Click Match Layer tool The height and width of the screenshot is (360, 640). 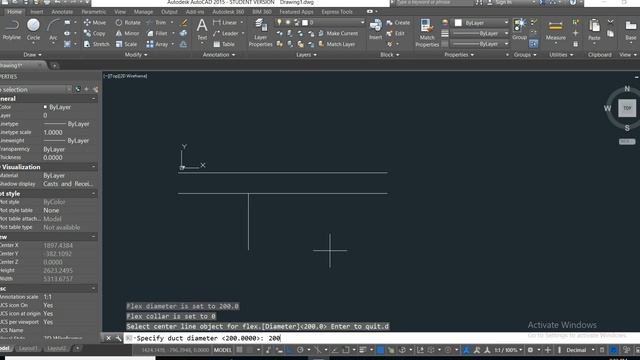click(337, 44)
